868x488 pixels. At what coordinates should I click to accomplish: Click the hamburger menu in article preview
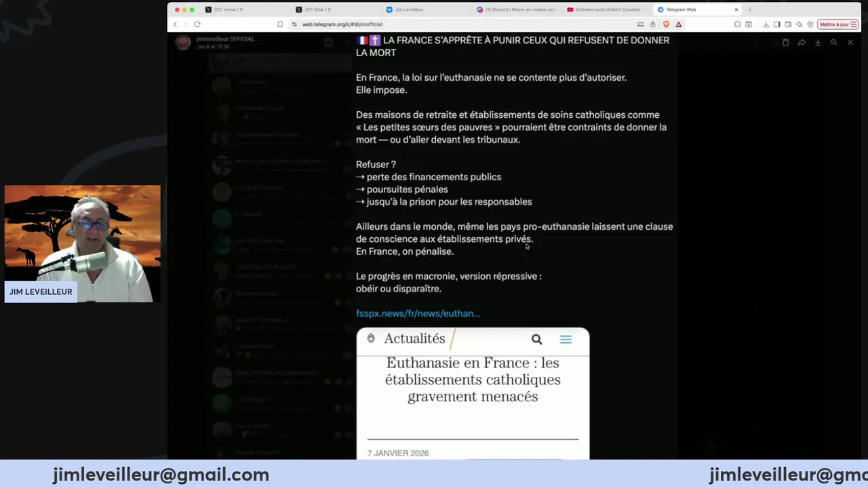(x=566, y=339)
